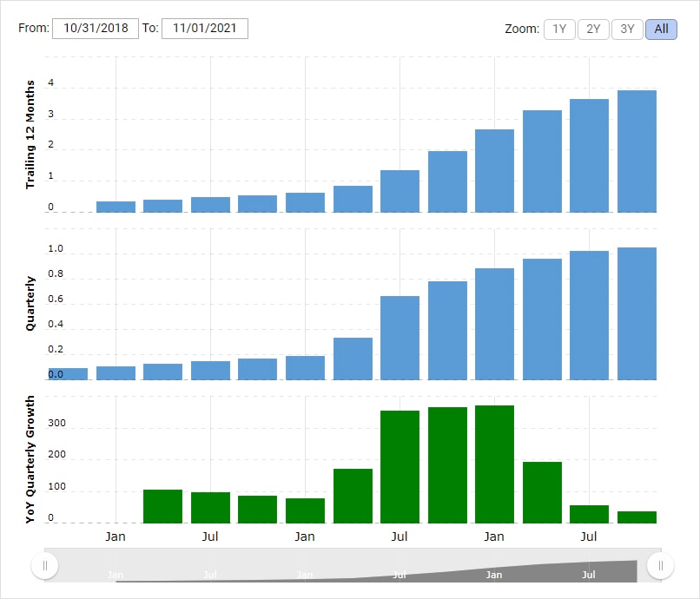Click the second-to-last bar in Quarterly chart

point(589,315)
